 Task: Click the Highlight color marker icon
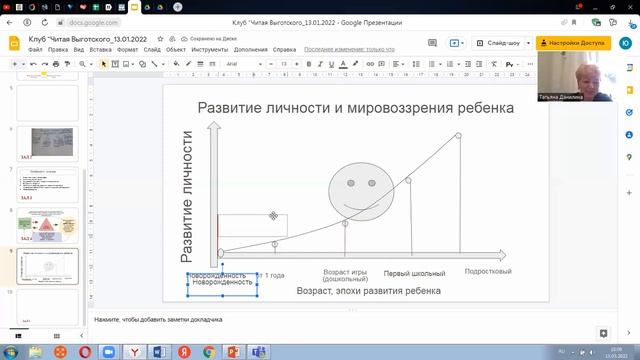[x=356, y=64]
